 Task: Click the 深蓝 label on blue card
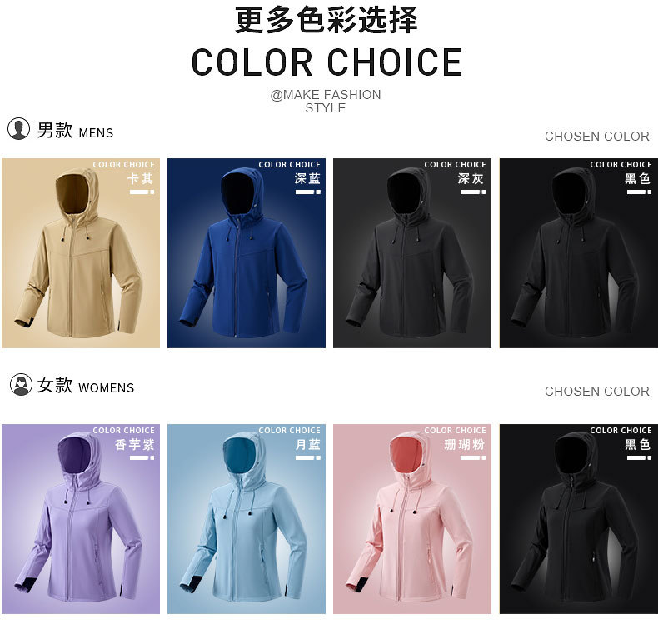tap(307, 179)
